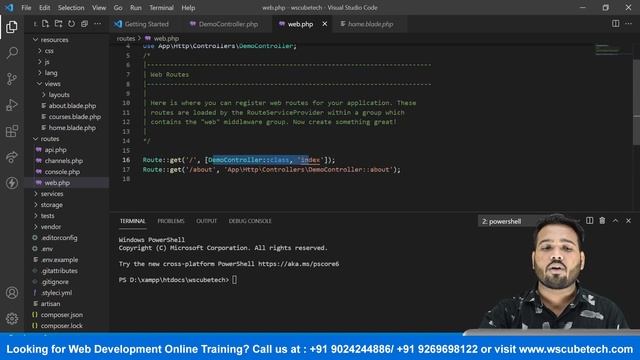Open the Help menu
Viewport: 640px width, 360px height.
188,8
